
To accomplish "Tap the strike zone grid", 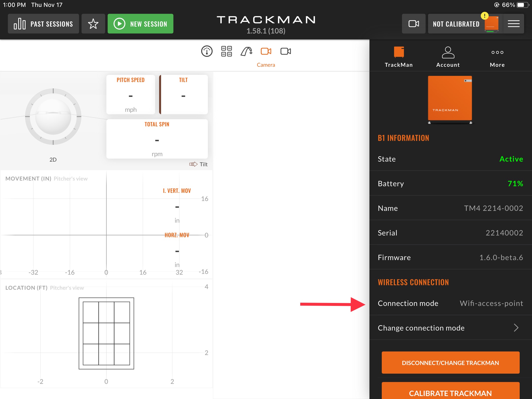I will (106, 333).
